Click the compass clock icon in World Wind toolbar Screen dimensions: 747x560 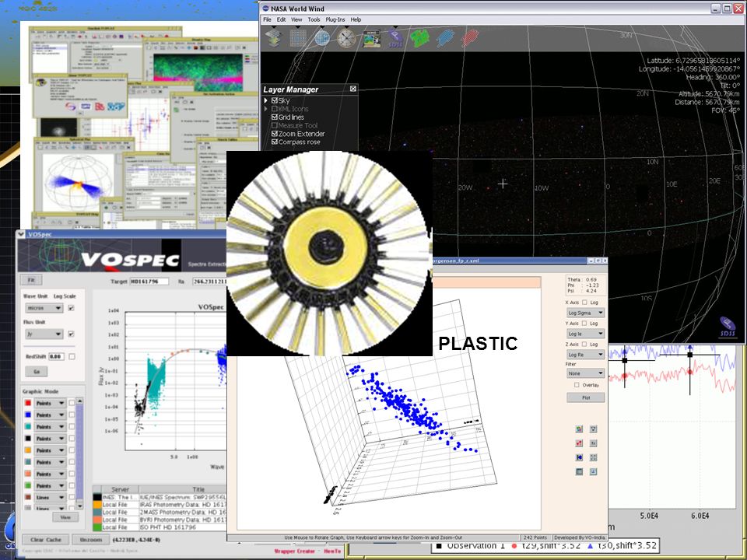pos(346,37)
